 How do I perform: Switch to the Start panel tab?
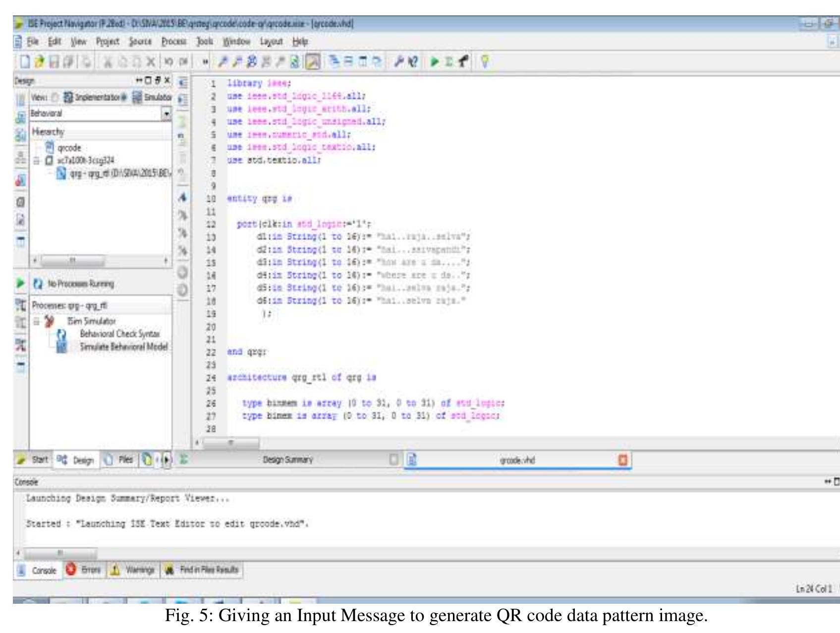tap(33, 460)
